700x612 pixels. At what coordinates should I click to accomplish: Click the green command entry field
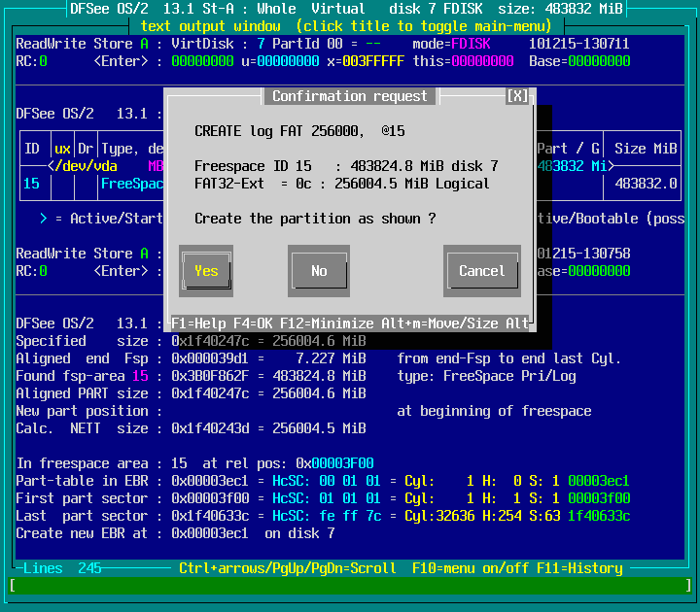pos(350,586)
